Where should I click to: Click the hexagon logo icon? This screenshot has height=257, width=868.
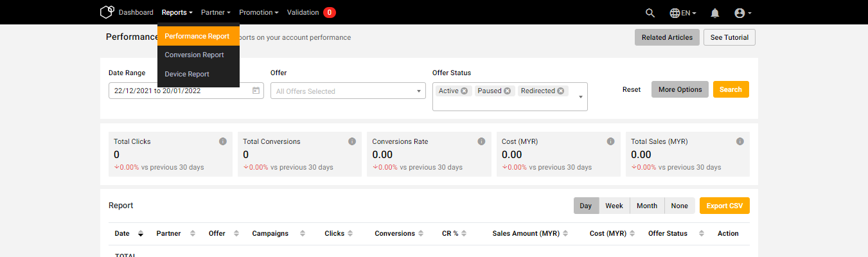tap(107, 12)
